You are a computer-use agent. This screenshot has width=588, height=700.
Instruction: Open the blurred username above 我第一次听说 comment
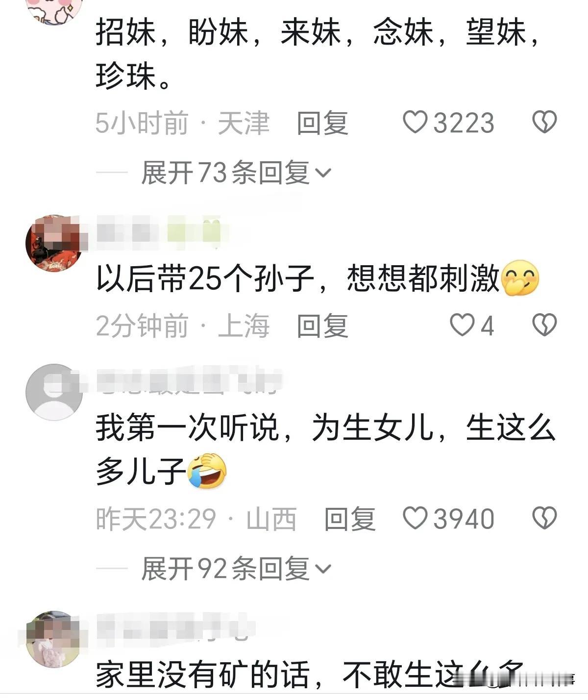point(189,380)
